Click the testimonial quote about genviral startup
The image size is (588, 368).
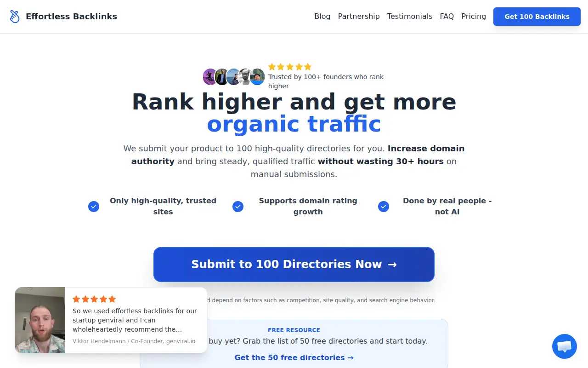pyautogui.click(x=135, y=320)
